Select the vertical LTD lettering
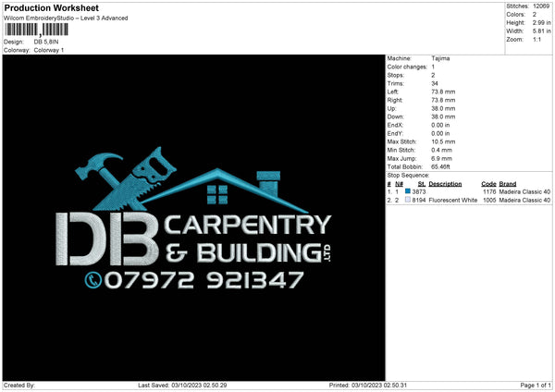555x392 pixels. coord(327,253)
